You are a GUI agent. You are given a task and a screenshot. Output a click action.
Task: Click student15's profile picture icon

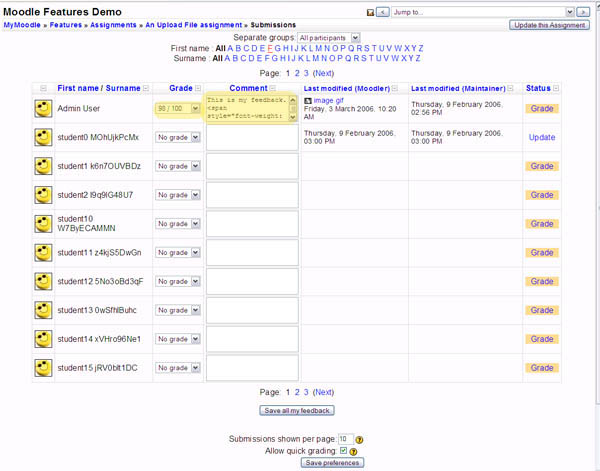click(x=44, y=368)
